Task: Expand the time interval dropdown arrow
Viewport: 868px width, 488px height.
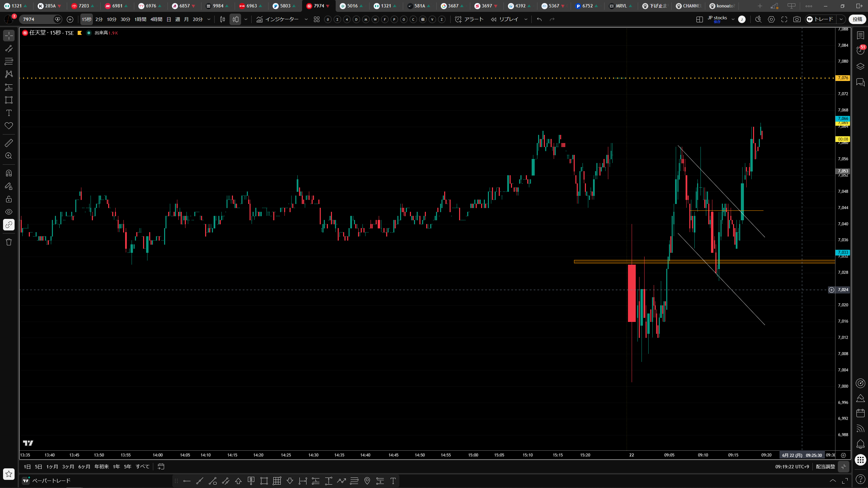Action: click(209, 19)
